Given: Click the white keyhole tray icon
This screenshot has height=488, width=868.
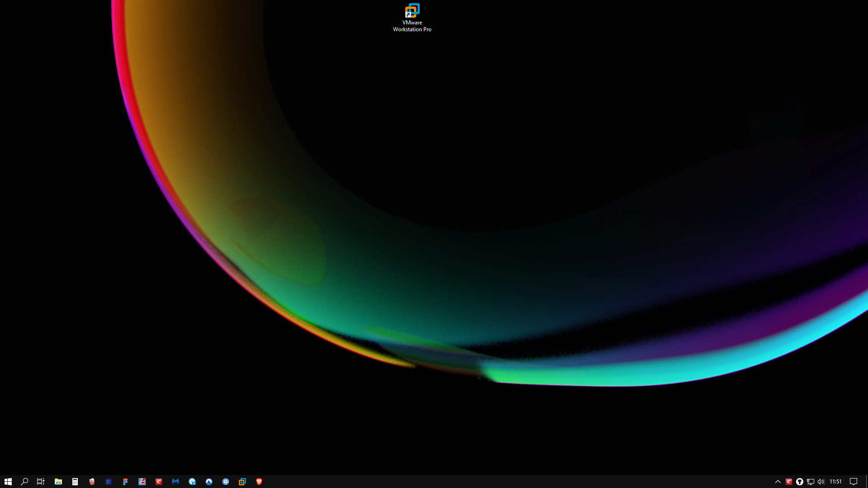Looking at the screenshot, I should [x=799, y=482].
